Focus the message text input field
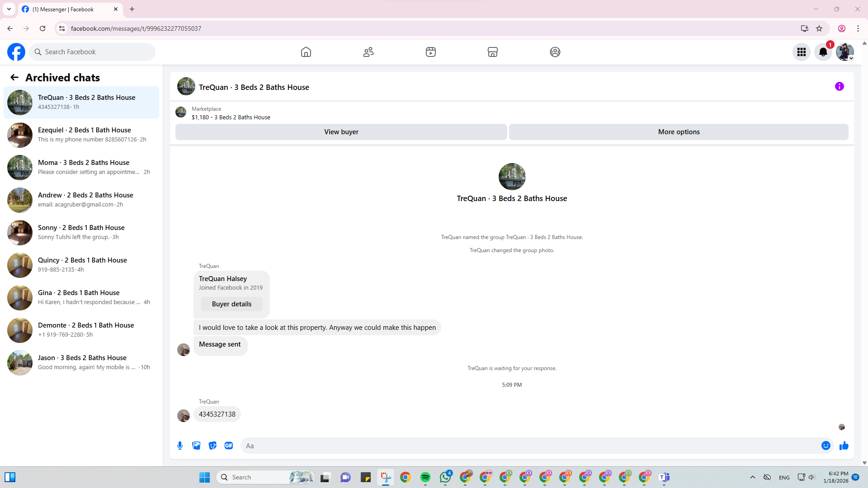The image size is (868, 488). click(x=529, y=446)
